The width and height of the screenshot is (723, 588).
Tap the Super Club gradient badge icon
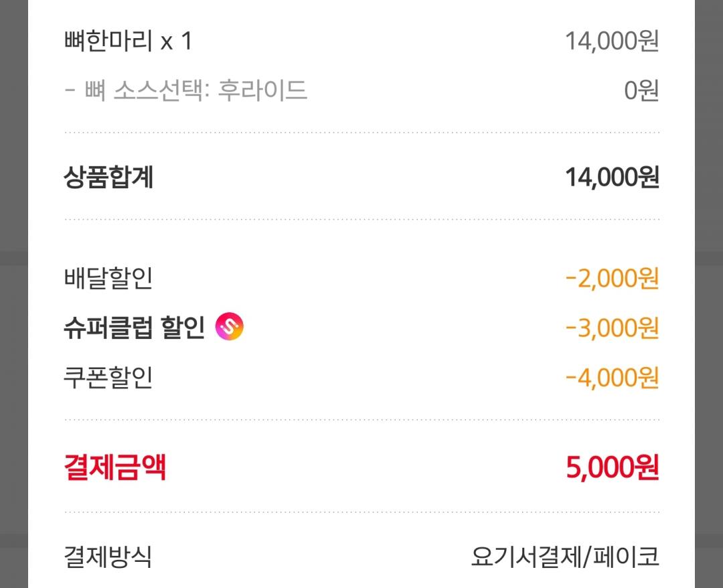point(230,328)
